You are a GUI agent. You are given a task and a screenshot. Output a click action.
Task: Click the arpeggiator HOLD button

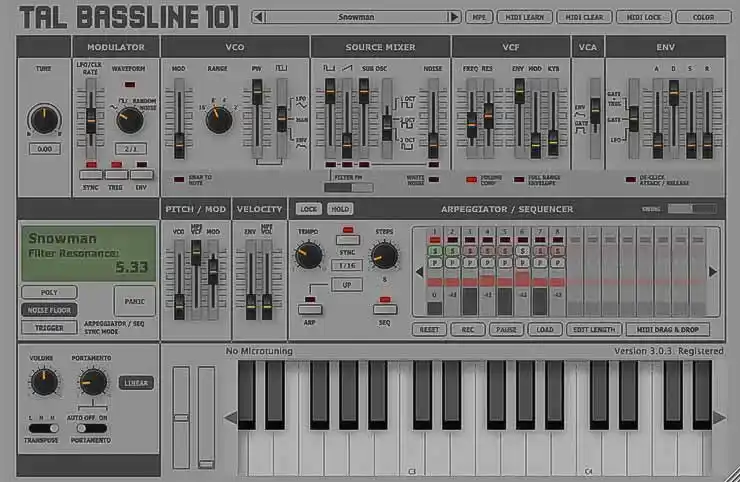pos(340,209)
